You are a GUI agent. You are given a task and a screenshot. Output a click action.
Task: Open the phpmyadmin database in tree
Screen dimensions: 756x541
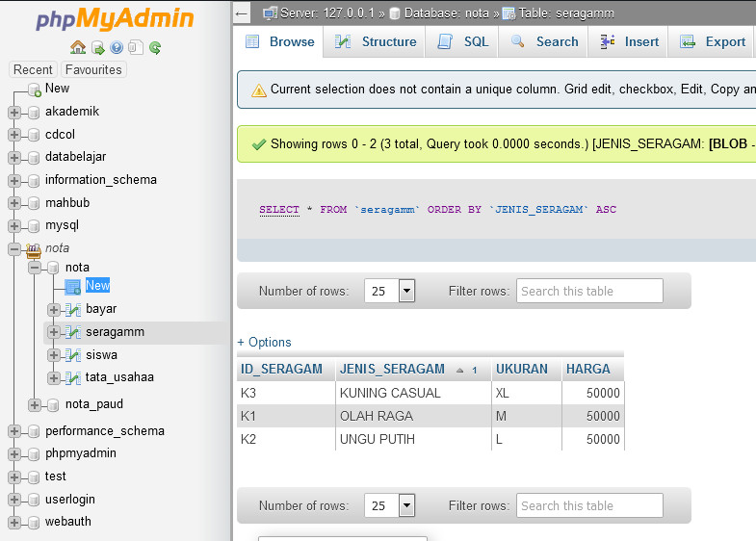pos(81,453)
